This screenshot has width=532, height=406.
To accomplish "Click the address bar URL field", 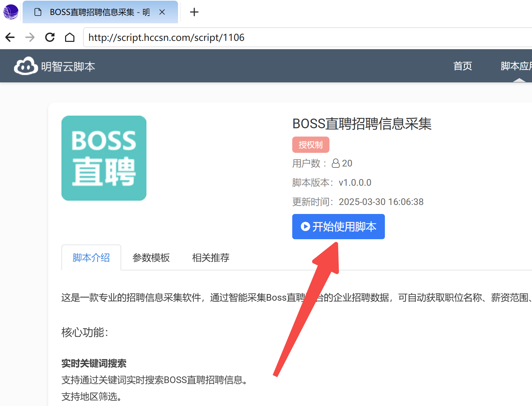I will pyautogui.click(x=308, y=38).
